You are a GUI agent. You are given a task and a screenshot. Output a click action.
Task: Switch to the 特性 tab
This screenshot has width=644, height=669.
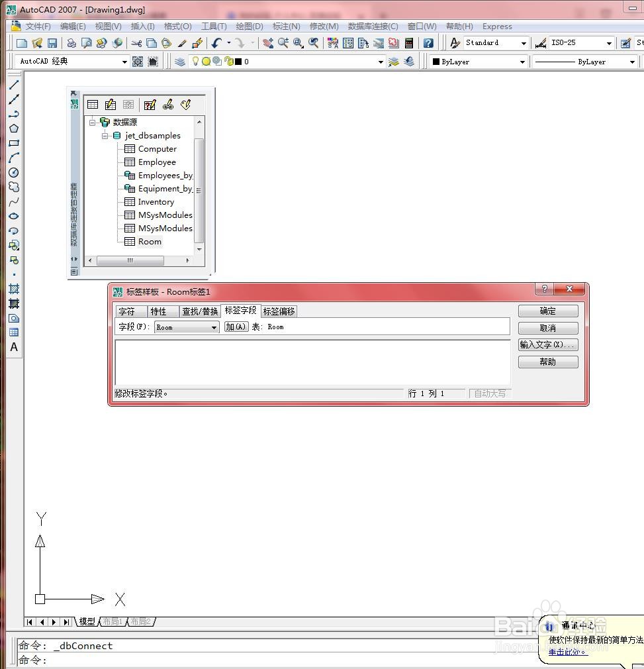click(x=162, y=311)
